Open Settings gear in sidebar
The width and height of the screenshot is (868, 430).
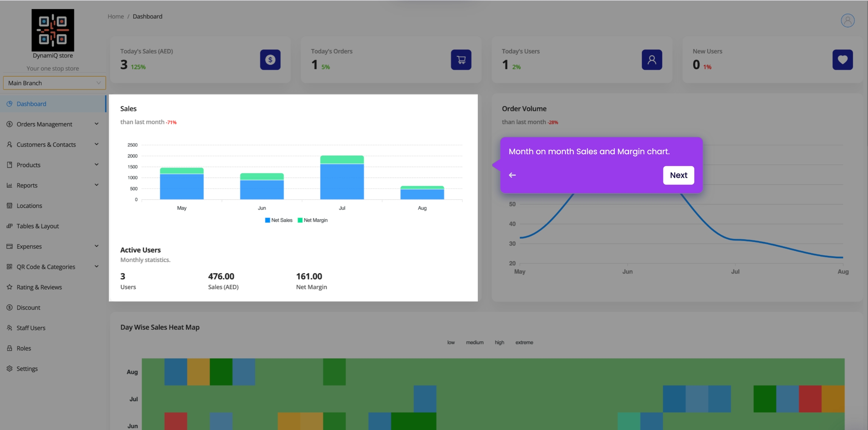(x=9, y=369)
